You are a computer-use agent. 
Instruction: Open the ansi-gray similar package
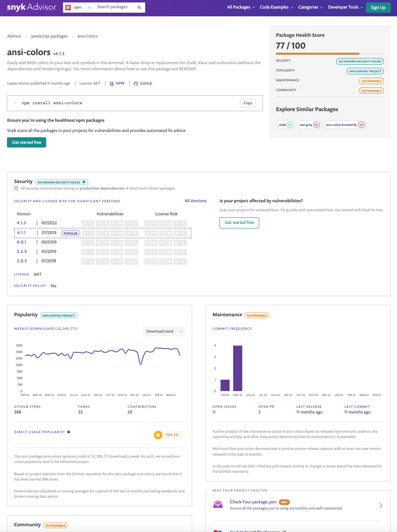coord(309,125)
